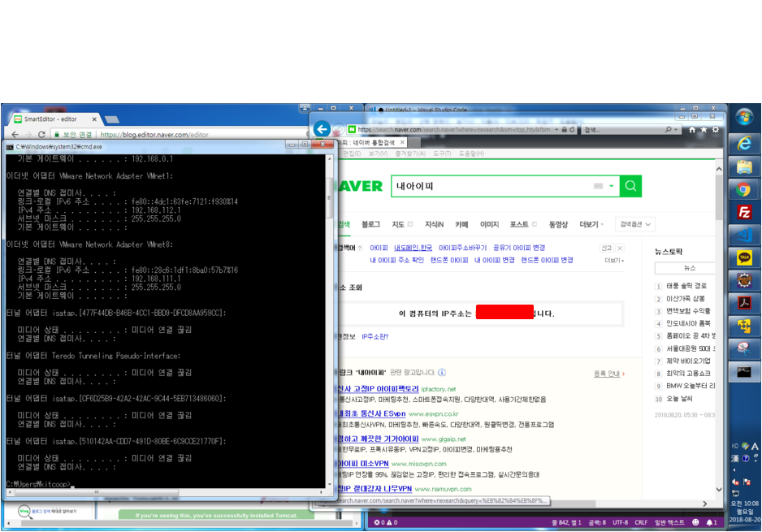Open 즐겨찾기(A) menu in Internet Explorer
Screen dimensions: 762x532
[x=410, y=154]
